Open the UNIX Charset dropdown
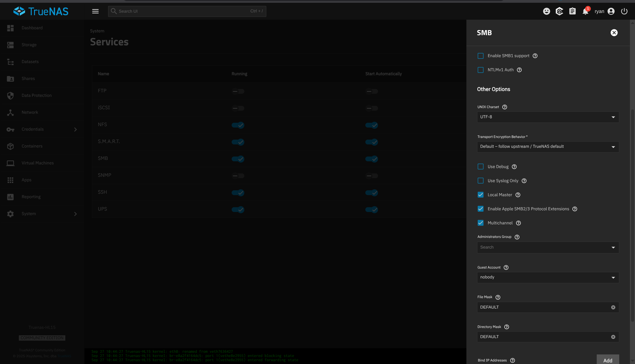The image size is (635, 364). click(548, 117)
